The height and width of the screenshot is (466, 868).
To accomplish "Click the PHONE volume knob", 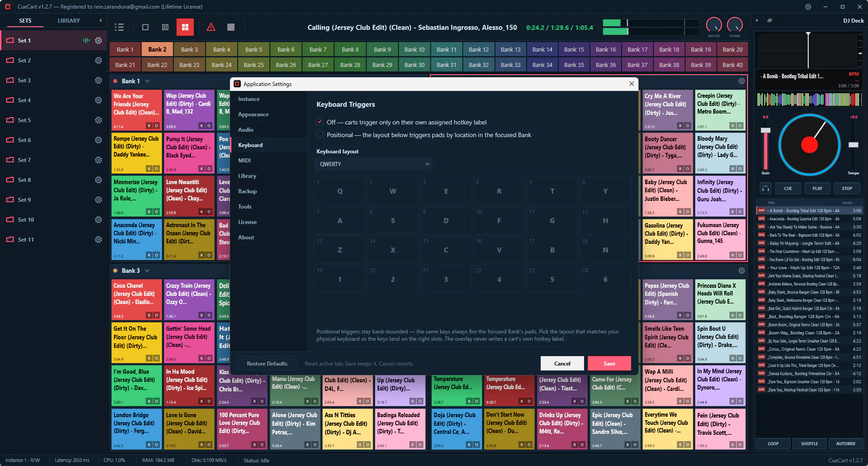I will point(735,25).
